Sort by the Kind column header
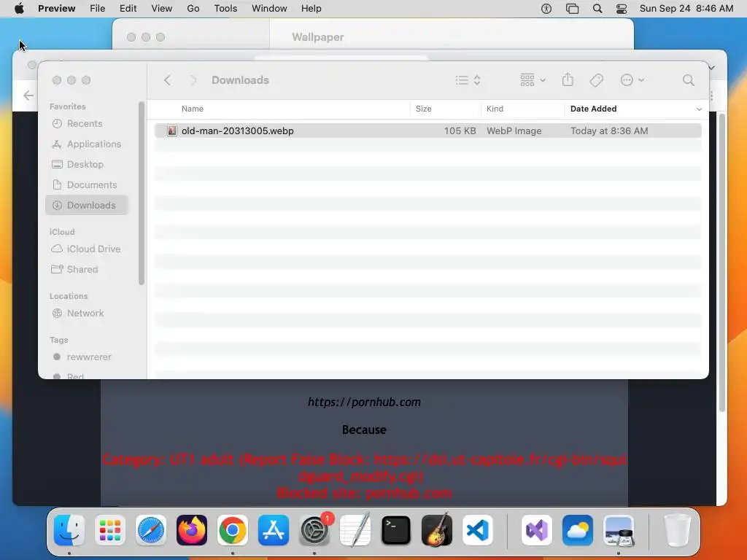747x560 pixels. 495,109
